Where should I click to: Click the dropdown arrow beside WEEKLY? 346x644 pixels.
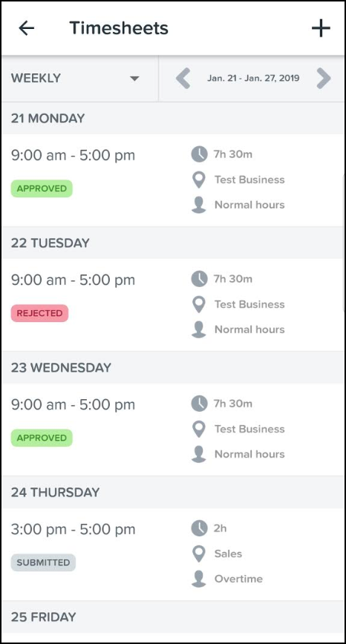tap(134, 79)
